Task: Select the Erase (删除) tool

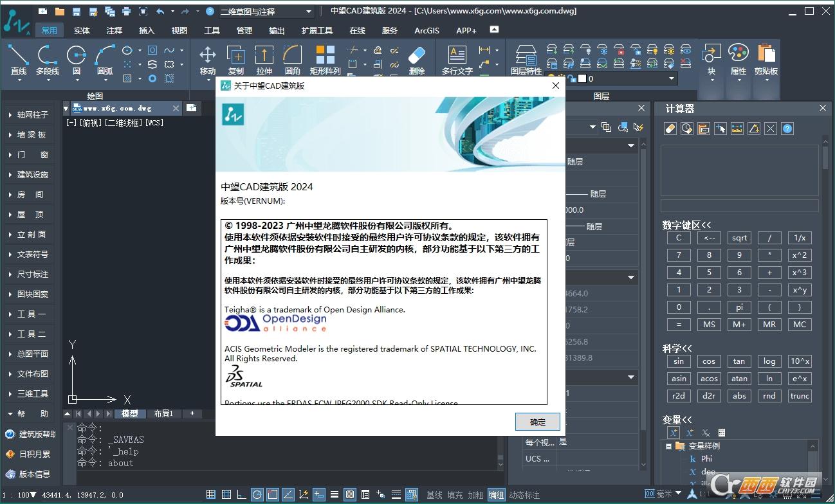Action: pyautogui.click(x=417, y=61)
